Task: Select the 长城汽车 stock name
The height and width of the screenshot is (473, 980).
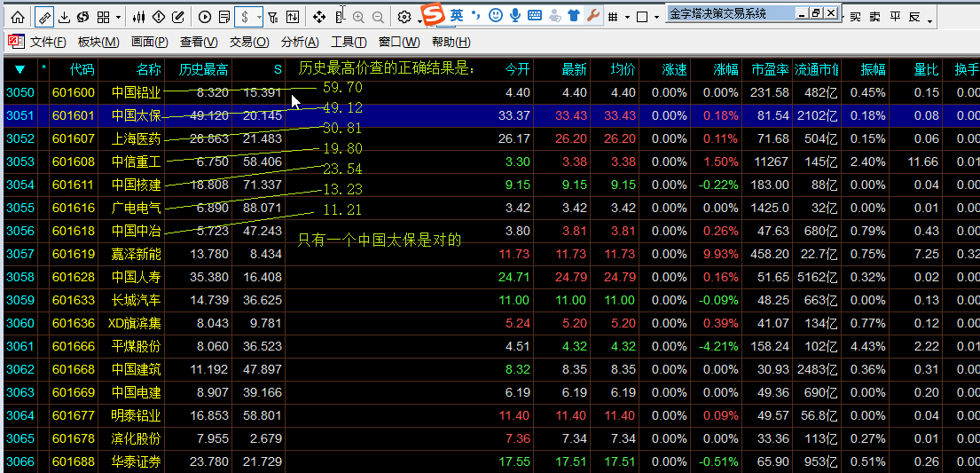Action: point(137,300)
